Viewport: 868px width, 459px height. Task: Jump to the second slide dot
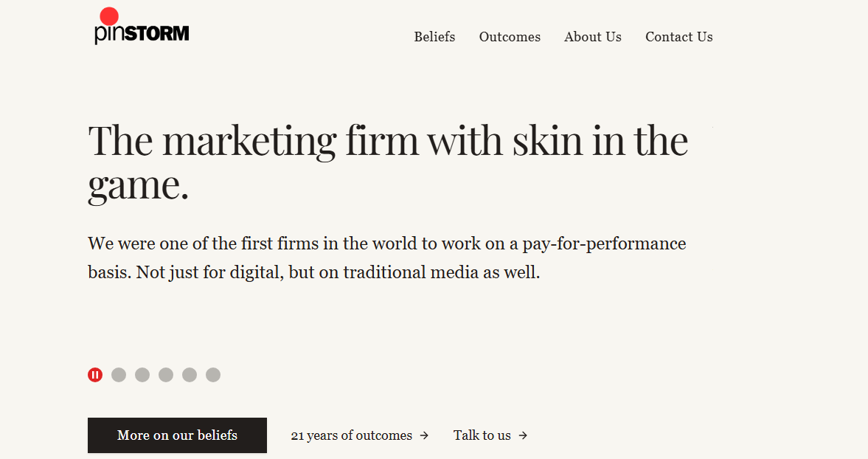[x=119, y=375]
